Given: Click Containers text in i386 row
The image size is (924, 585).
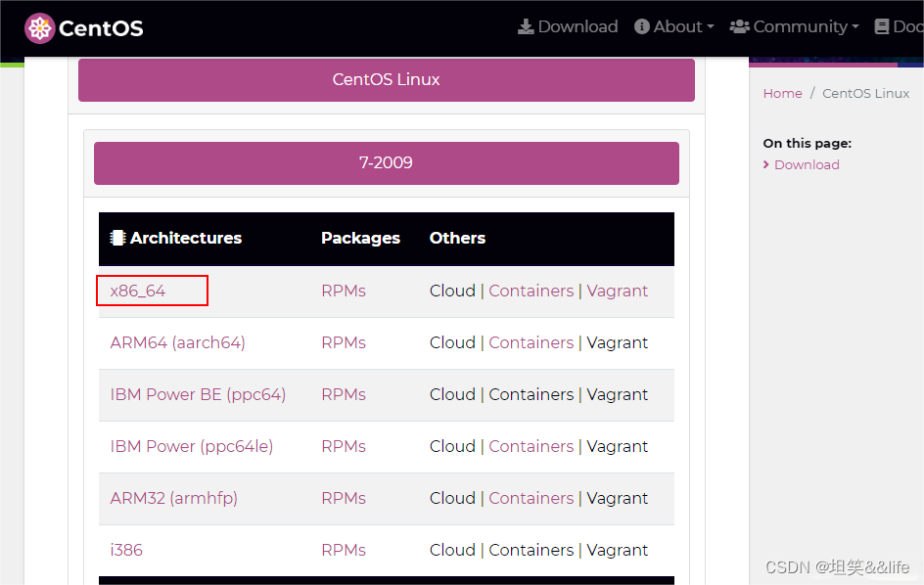Looking at the screenshot, I should point(531,550).
